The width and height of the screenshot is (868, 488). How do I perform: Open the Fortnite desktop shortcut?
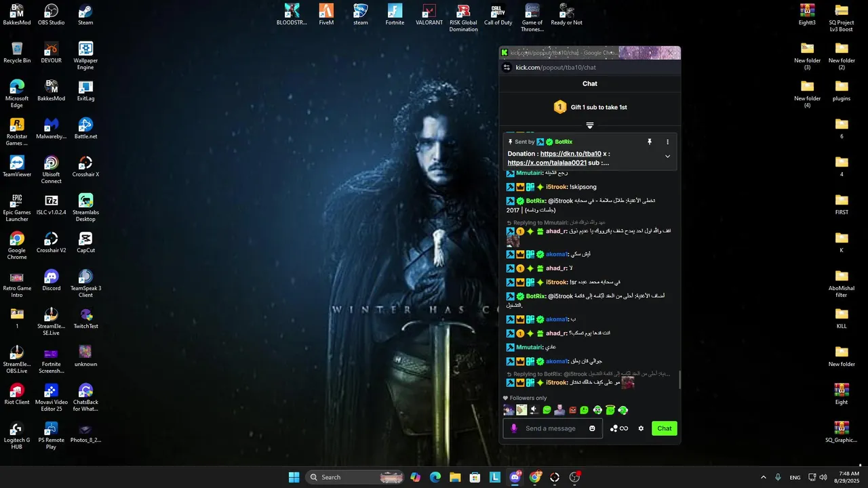tap(395, 15)
